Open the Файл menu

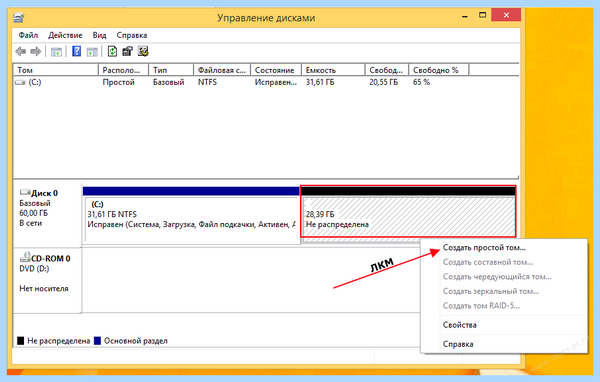point(28,35)
